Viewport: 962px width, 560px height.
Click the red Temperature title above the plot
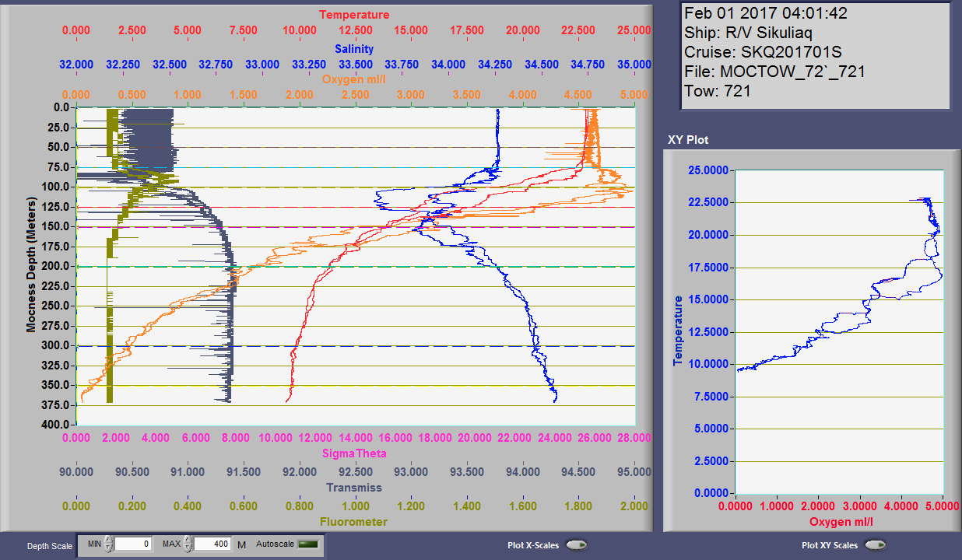[354, 15]
